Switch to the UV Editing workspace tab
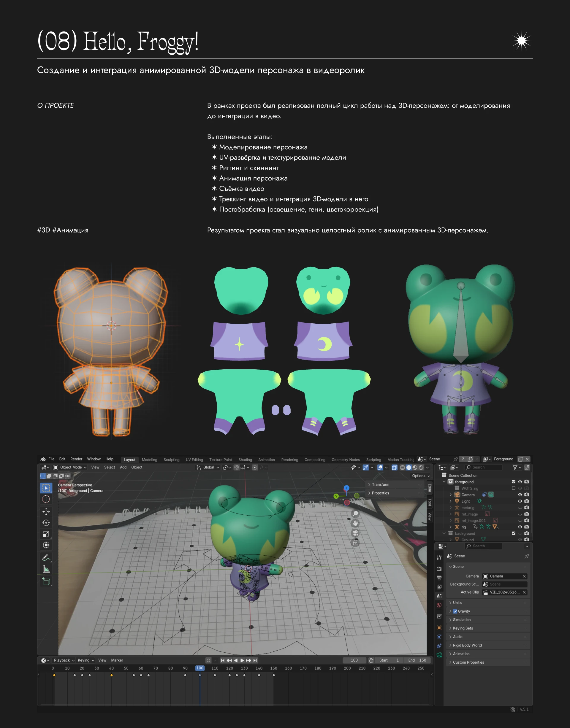This screenshot has height=728, width=570. click(194, 460)
